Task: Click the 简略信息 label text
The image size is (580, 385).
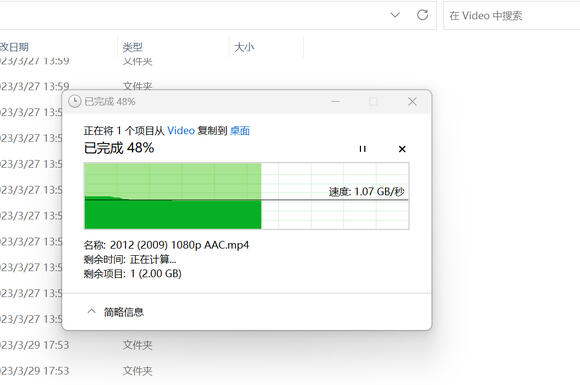Action: pos(124,312)
